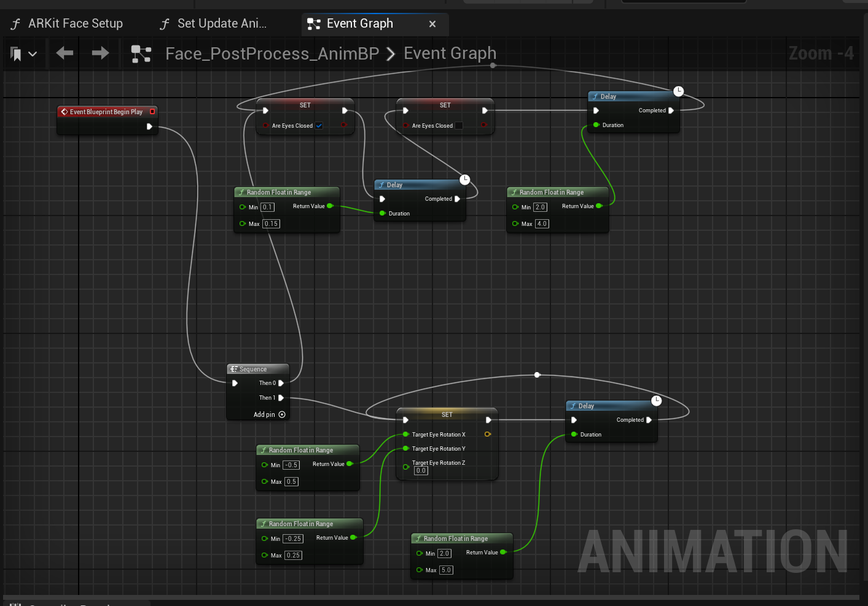Open the Face_PostProcess_AnimBP breadcrumb
868x606 pixels.
(x=272, y=53)
